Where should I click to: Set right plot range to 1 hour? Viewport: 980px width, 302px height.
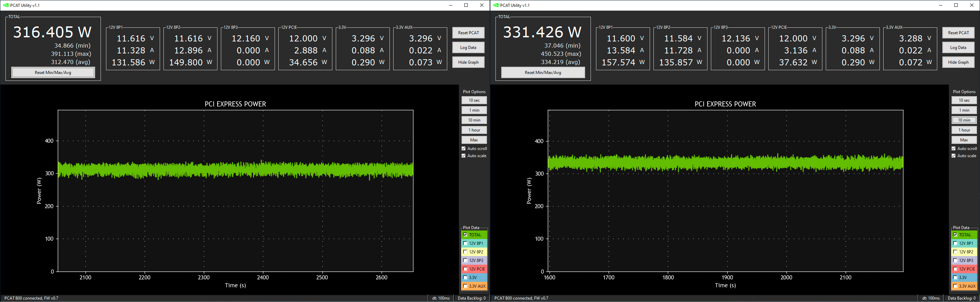pyautogui.click(x=964, y=130)
